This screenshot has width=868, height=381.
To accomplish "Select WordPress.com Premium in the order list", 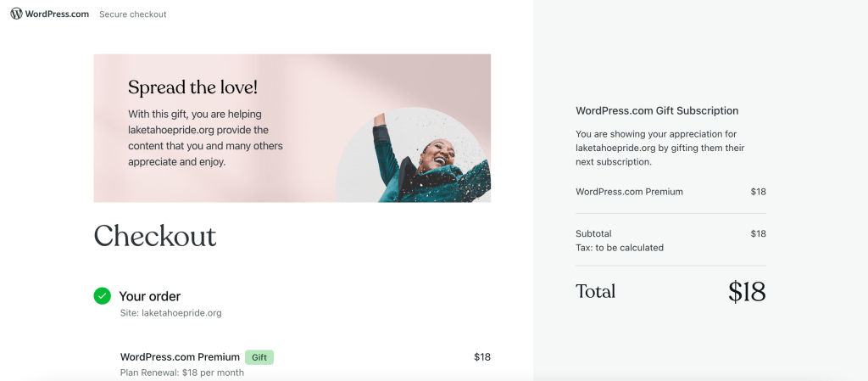I will coord(180,357).
